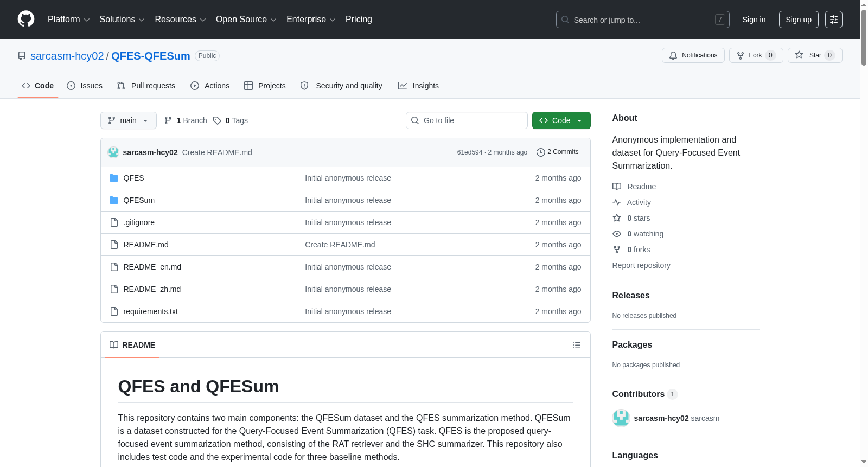
Task: Click the .gitignore file icon
Action: [x=114, y=222]
